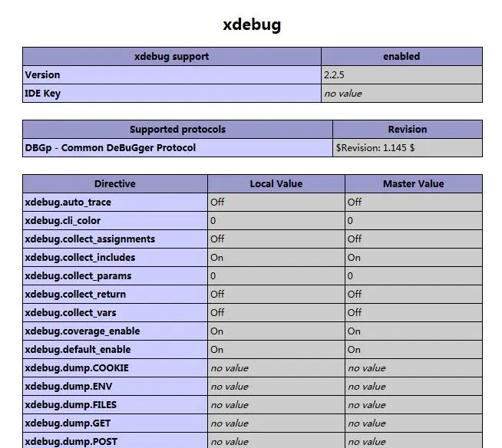Click xdebug.dump.POST master 'no value'

414,440
